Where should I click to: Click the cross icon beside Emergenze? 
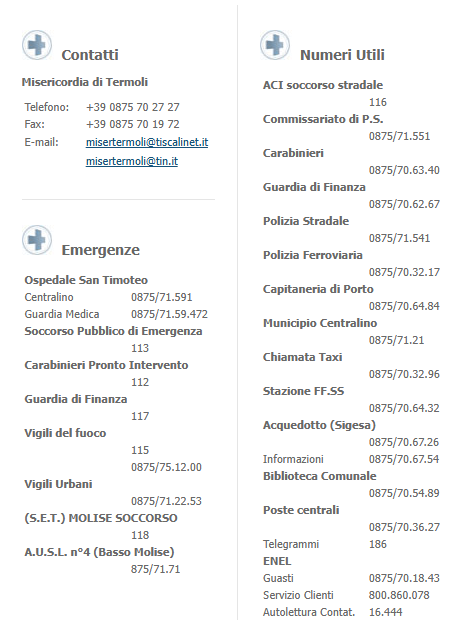37,240
